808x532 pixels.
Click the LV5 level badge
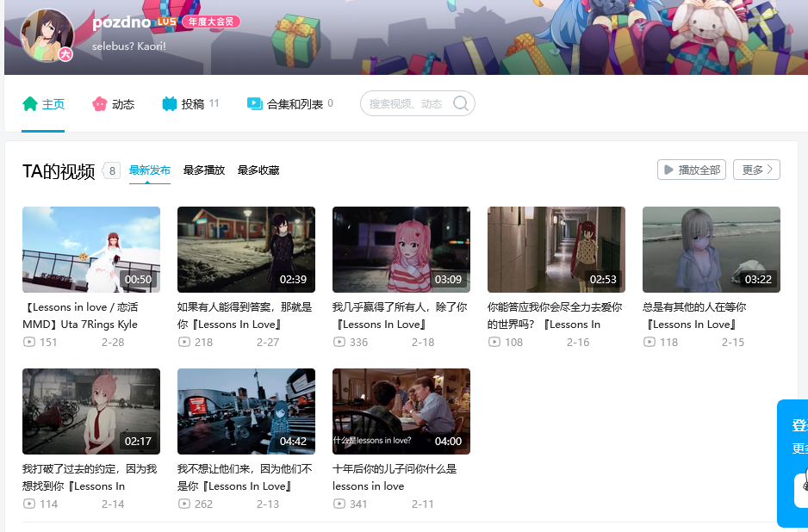[166, 22]
